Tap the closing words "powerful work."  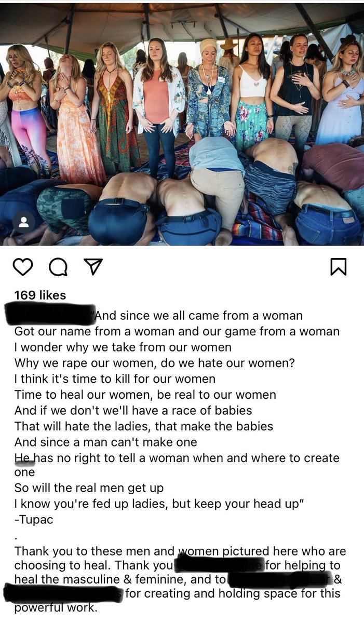tap(56, 607)
